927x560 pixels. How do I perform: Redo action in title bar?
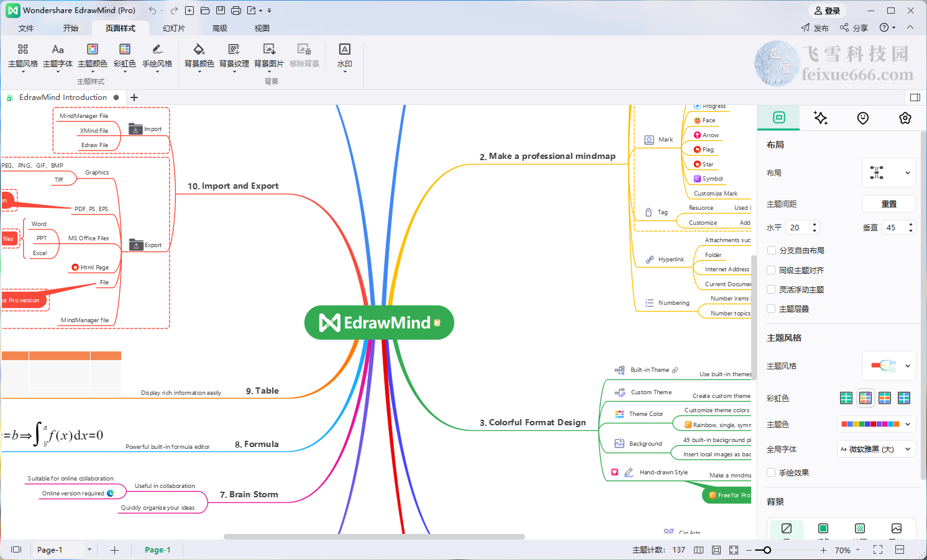pyautogui.click(x=174, y=11)
